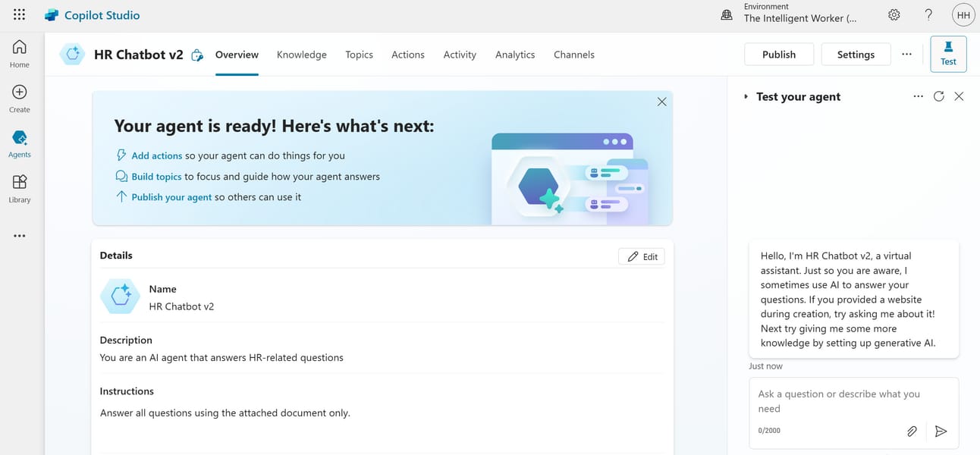
Task: Click the chat bubbles icon beside Build topics
Action: coord(121,176)
